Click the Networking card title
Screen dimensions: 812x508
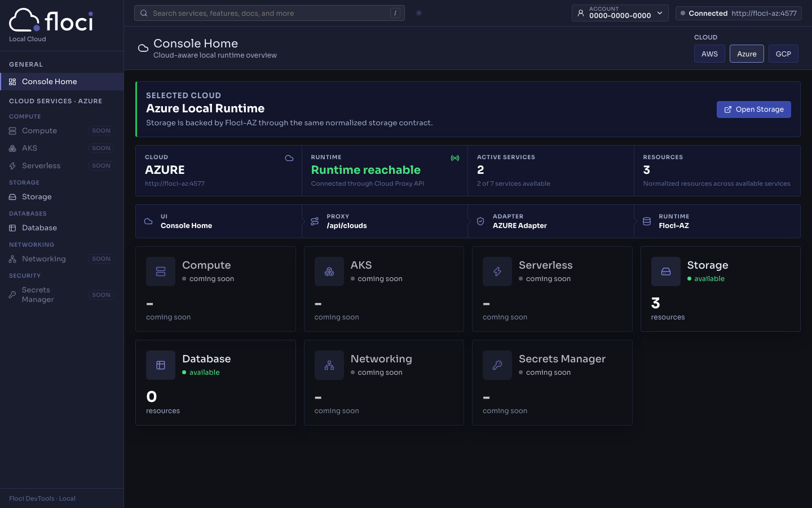381,359
